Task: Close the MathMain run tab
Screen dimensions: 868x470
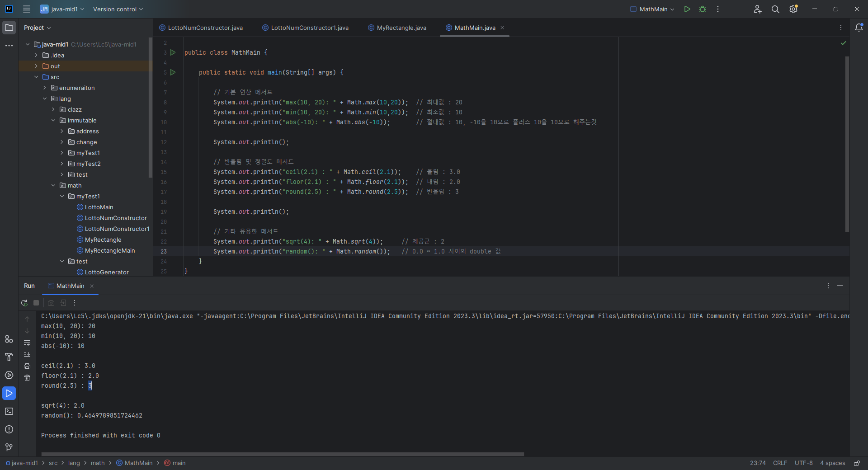Action: click(92, 286)
